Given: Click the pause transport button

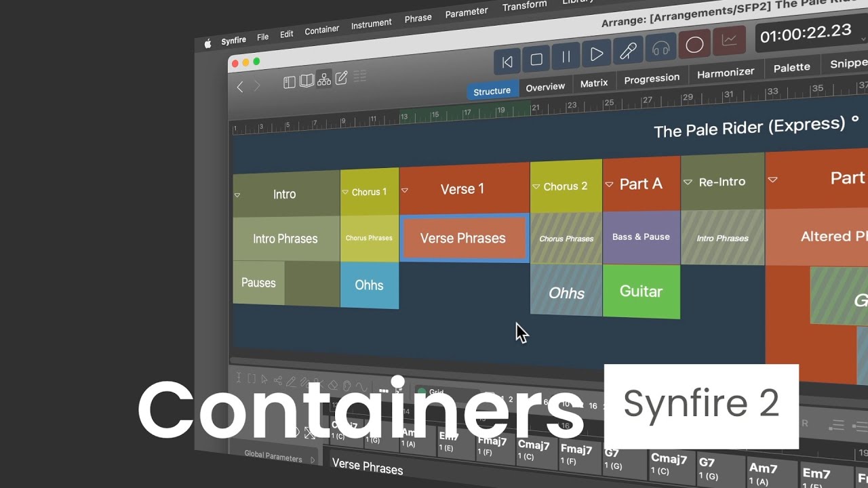Looking at the screenshot, I should pos(566,57).
